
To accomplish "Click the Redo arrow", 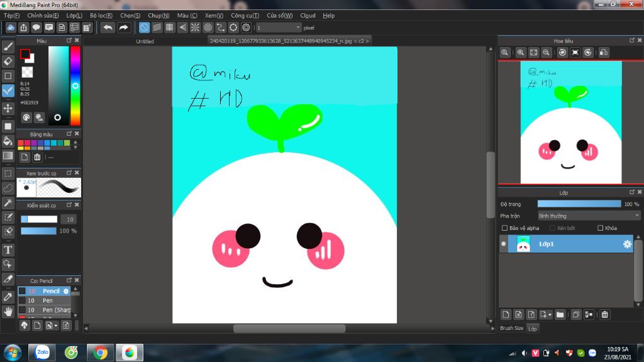I will click(123, 28).
